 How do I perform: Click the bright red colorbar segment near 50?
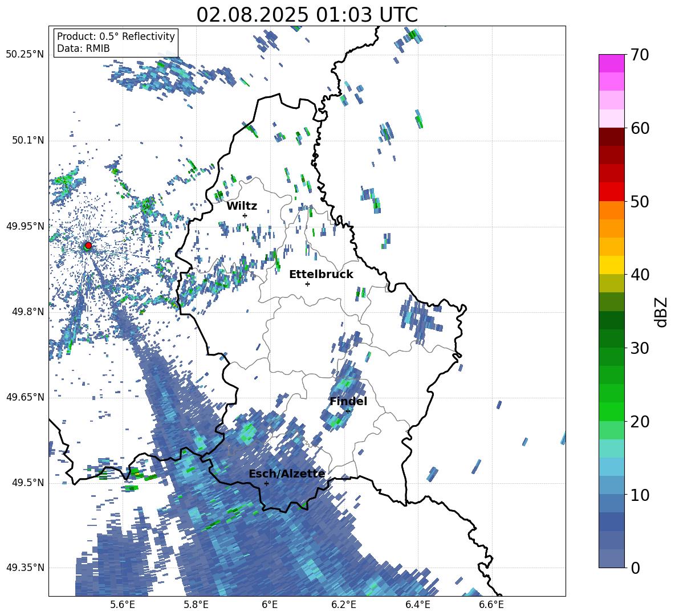point(611,192)
